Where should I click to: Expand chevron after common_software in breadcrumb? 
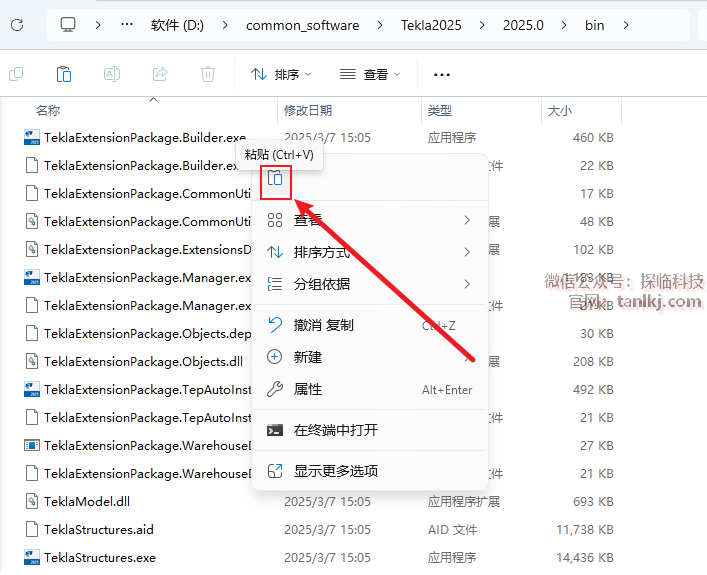pos(380,25)
